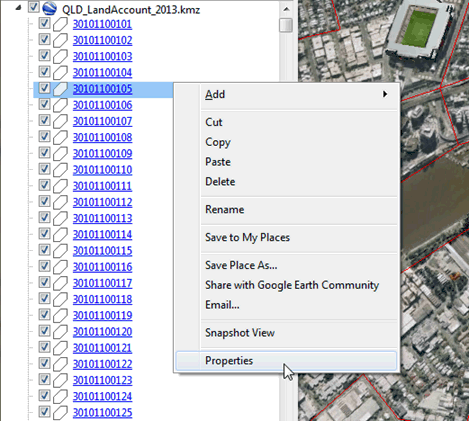Open the 30101100118 placemark link

click(x=102, y=299)
